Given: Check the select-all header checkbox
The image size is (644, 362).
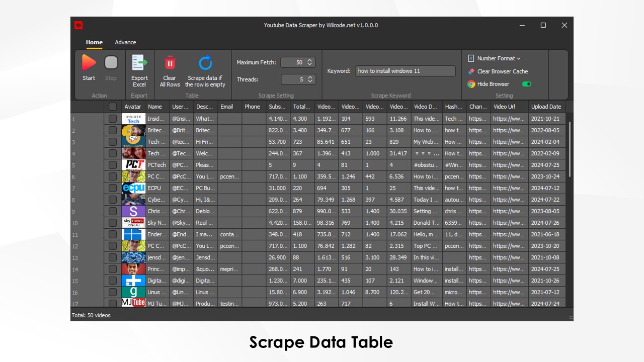Looking at the screenshot, I should pos(113,107).
